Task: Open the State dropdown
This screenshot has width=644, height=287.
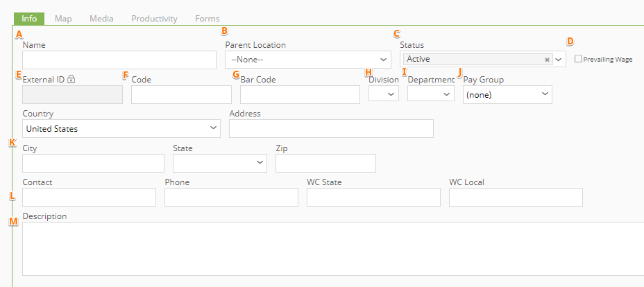Action: [220, 163]
